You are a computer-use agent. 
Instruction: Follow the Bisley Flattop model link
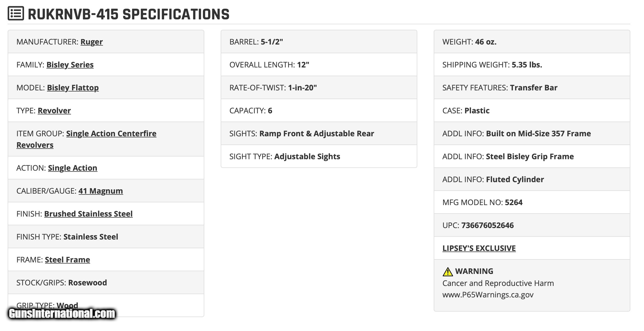coord(73,88)
